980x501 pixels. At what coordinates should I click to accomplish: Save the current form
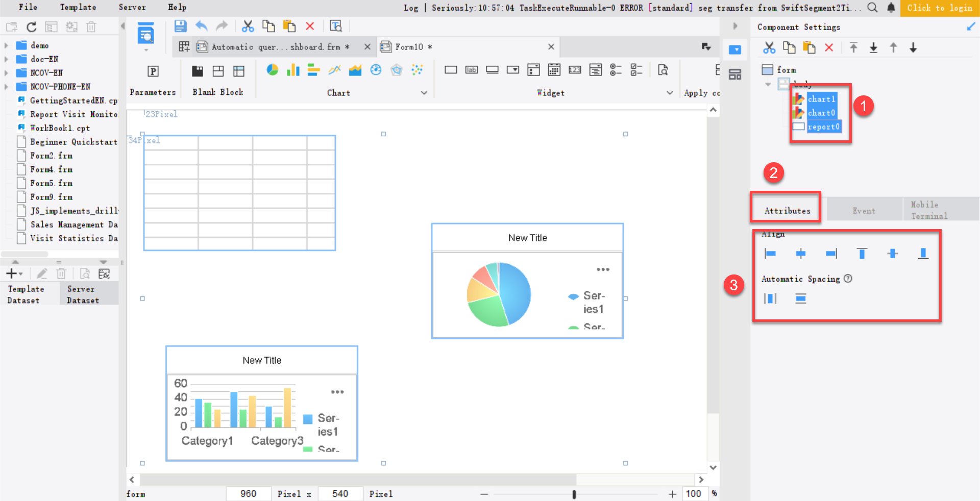180,26
